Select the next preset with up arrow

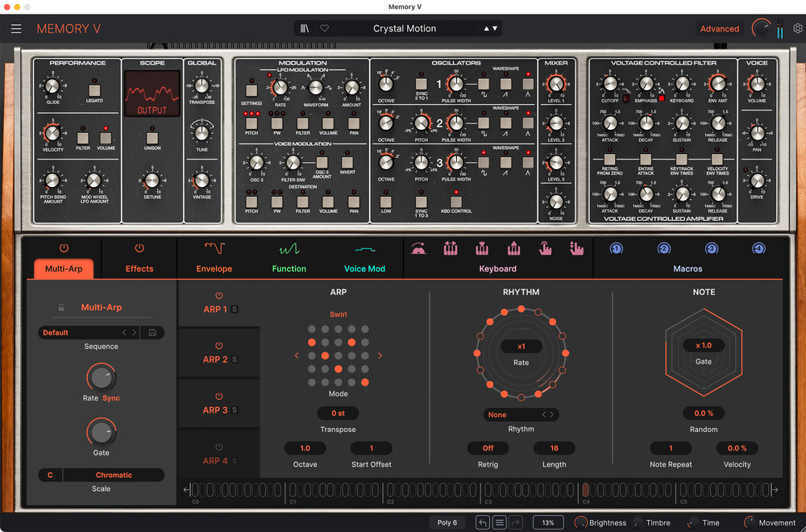tap(486, 29)
